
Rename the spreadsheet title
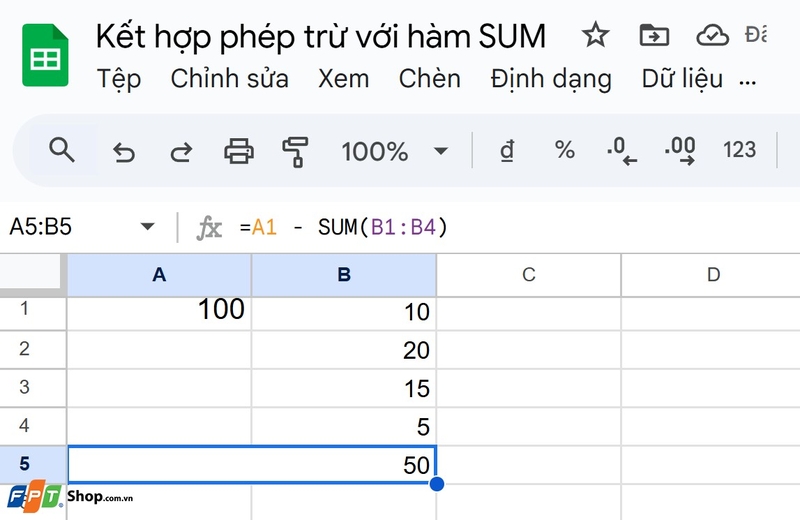coord(321,36)
